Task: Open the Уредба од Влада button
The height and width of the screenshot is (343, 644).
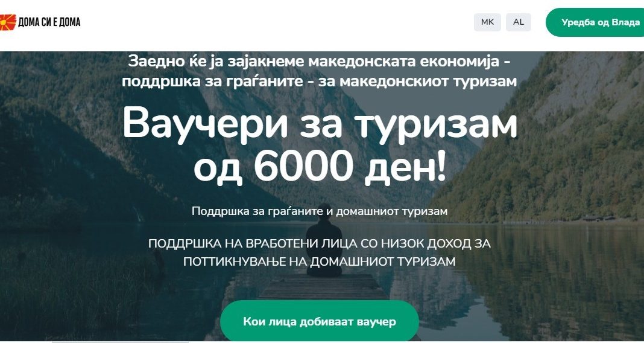Action: pyautogui.click(x=596, y=22)
